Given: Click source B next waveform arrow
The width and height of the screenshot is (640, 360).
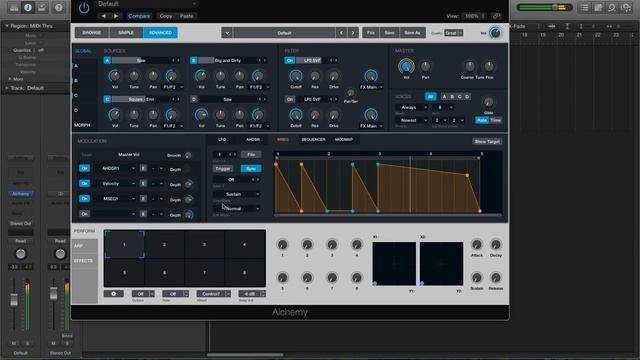Looking at the screenshot, I should click(265, 60).
